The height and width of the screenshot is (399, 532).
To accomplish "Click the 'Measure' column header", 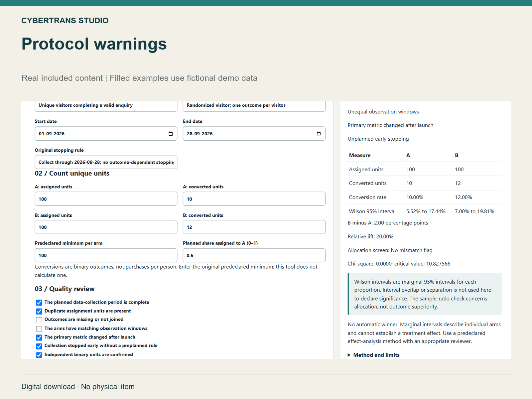I will coord(360,155).
